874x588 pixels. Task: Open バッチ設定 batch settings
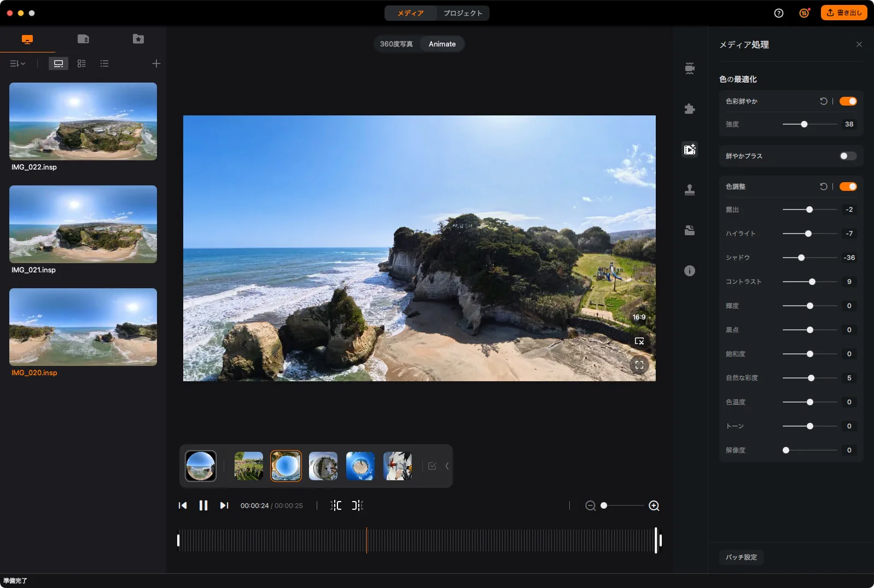pos(741,557)
